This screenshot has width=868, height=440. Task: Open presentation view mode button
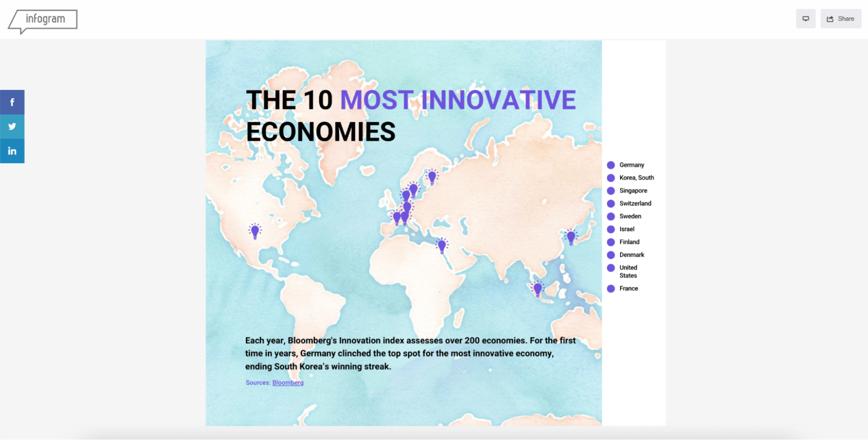coord(806,18)
